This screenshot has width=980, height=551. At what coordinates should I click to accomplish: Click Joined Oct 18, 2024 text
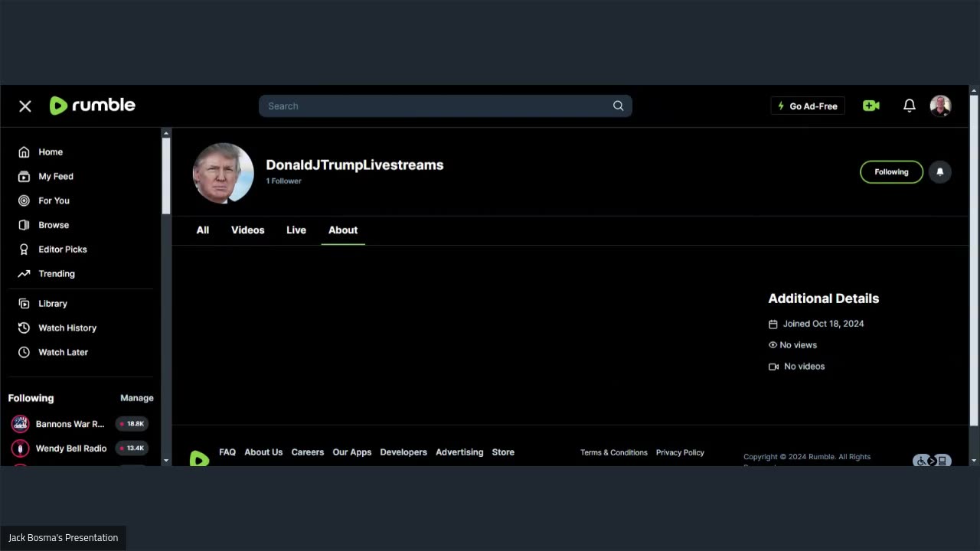tap(823, 324)
